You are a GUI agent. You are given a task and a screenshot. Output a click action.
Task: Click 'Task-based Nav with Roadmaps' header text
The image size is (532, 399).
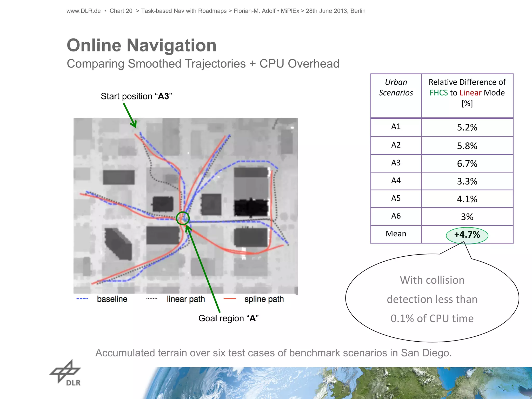tap(184, 11)
